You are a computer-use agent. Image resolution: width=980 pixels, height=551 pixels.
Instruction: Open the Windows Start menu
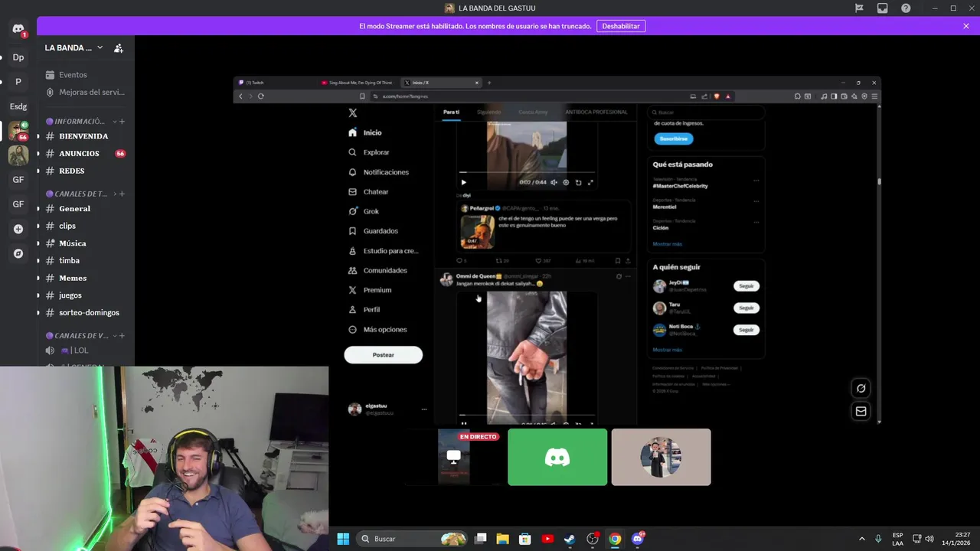click(x=343, y=539)
